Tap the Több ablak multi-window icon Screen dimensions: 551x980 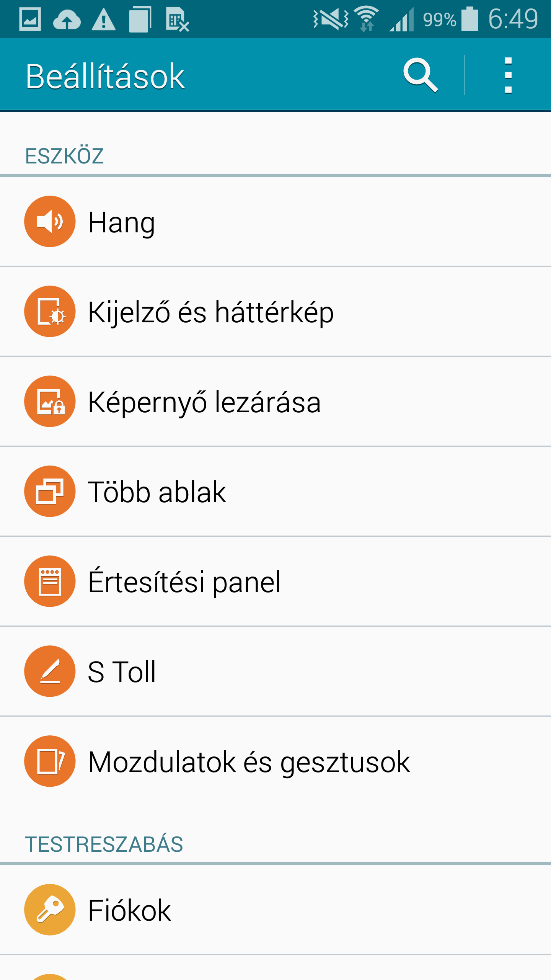(x=50, y=491)
